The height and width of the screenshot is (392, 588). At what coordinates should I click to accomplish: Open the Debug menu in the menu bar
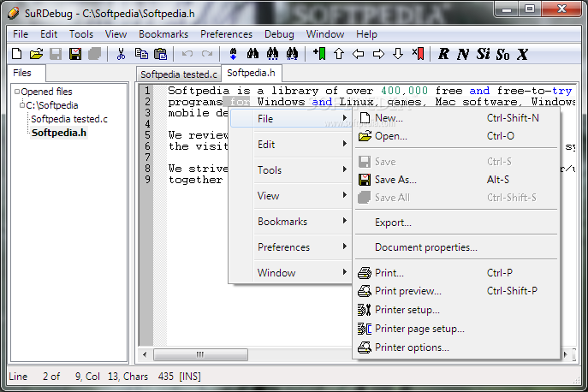coord(279,34)
